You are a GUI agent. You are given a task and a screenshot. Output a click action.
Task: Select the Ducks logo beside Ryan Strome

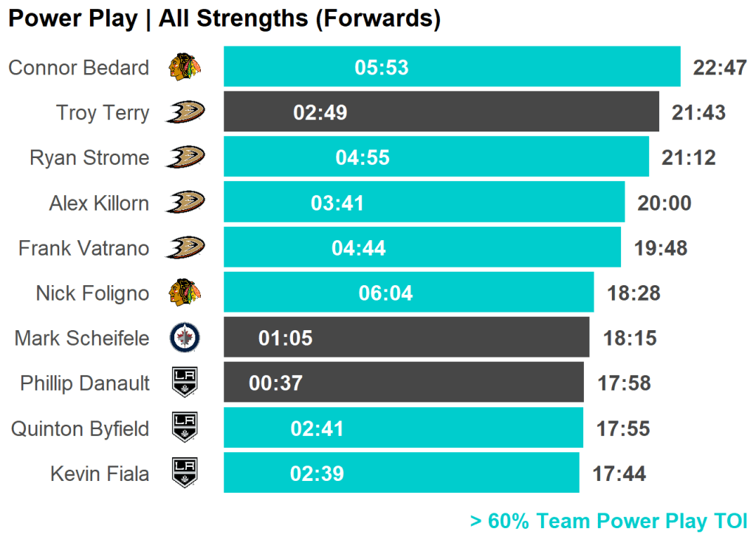coord(185,157)
